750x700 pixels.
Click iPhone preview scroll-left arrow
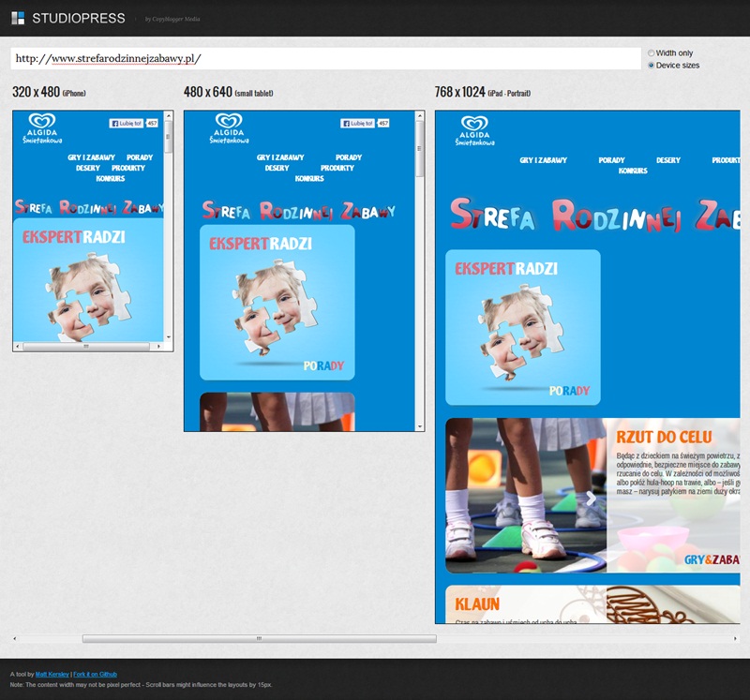[18, 346]
